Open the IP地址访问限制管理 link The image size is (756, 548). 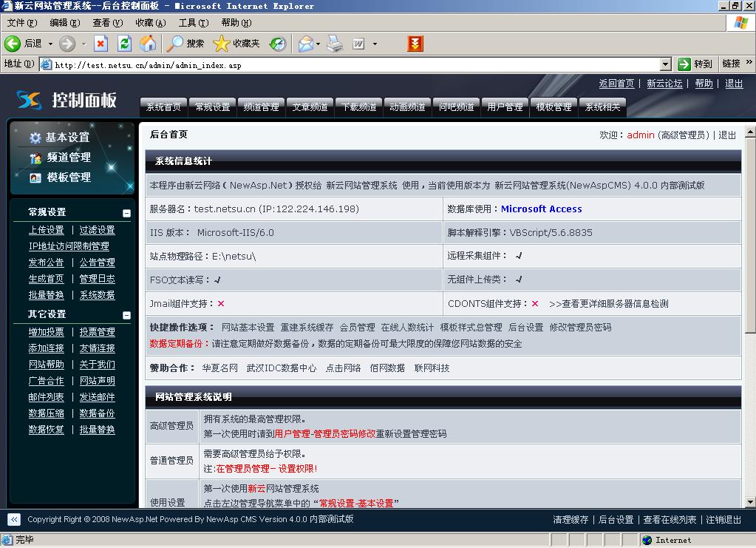tap(69, 246)
